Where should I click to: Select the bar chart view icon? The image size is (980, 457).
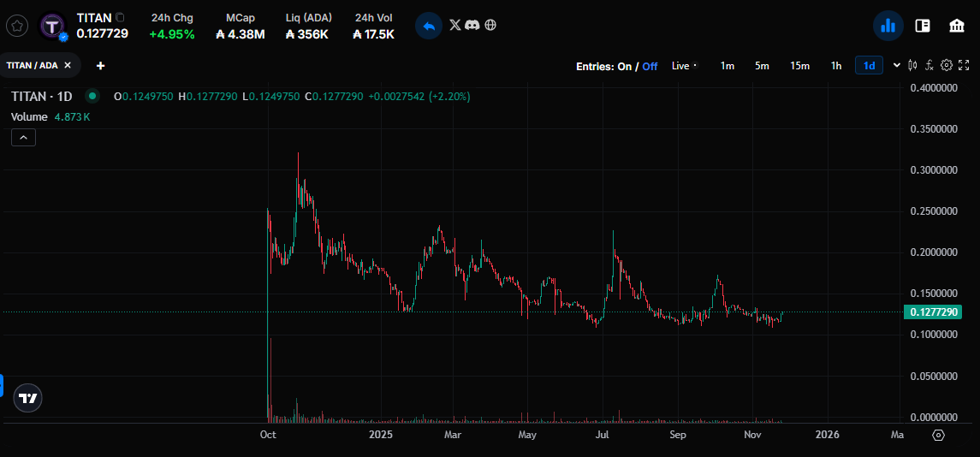pyautogui.click(x=888, y=26)
